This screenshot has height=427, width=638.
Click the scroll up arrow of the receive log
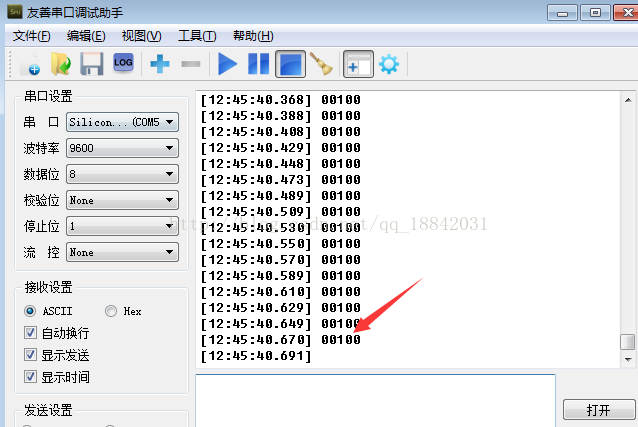pyautogui.click(x=628, y=100)
